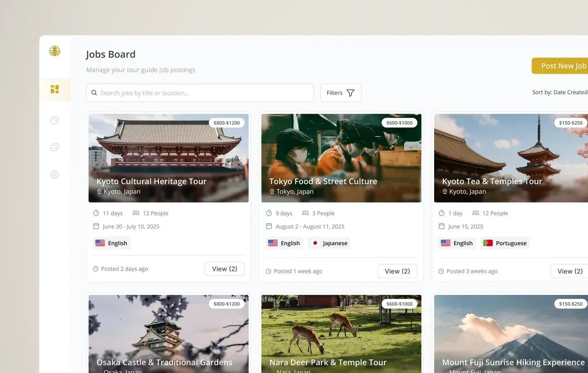
Task: Click the English tag on Kyoto Cultural Heritage Tour
Action: click(x=112, y=243)
